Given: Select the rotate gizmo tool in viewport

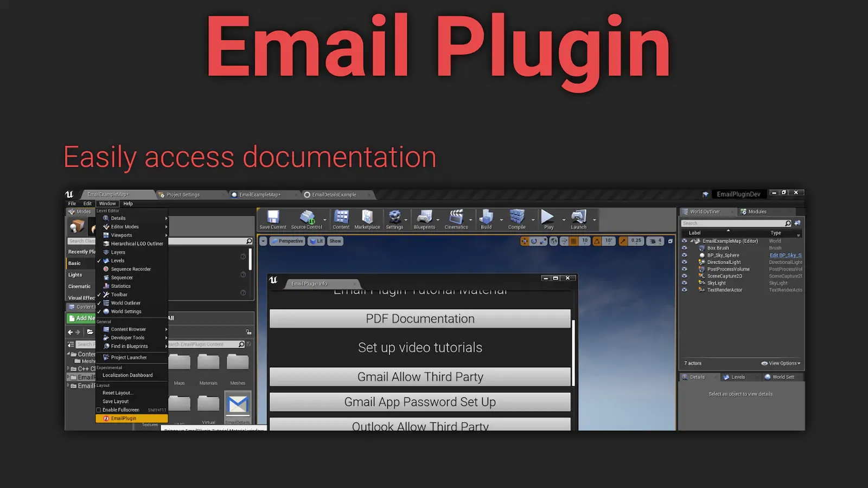Looking at the screenshot, I should (x=534, y=241).
